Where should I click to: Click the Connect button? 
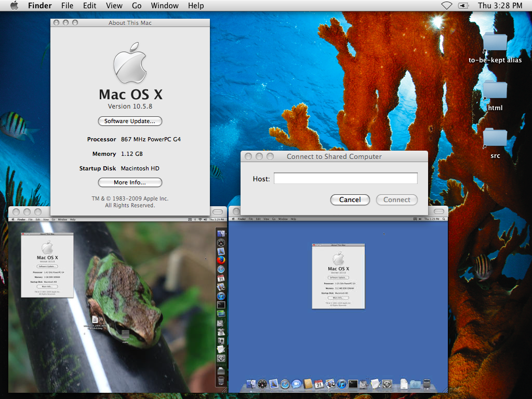397,199
